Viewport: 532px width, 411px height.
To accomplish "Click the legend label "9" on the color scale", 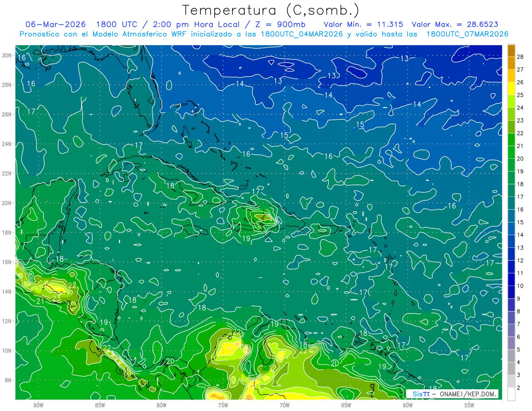I will tap(519, 299).
